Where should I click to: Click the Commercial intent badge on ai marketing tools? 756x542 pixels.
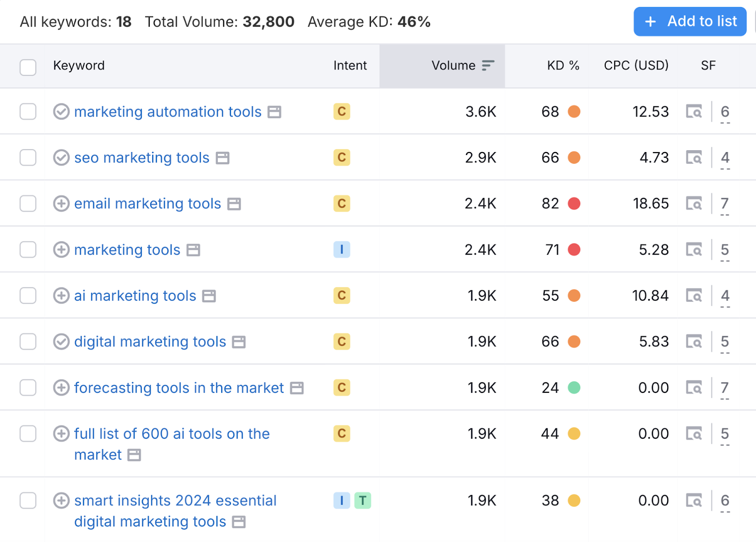click(341, 296)
